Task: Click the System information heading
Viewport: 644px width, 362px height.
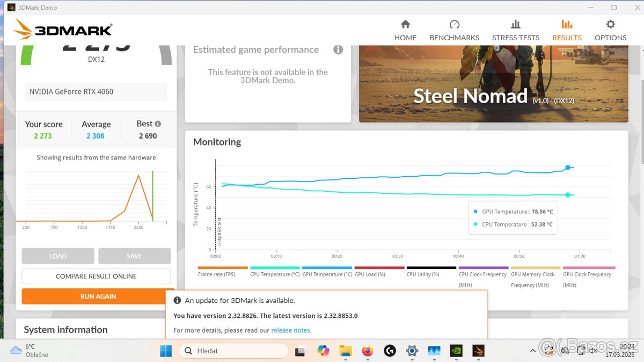Action: (x=65, y=330)
